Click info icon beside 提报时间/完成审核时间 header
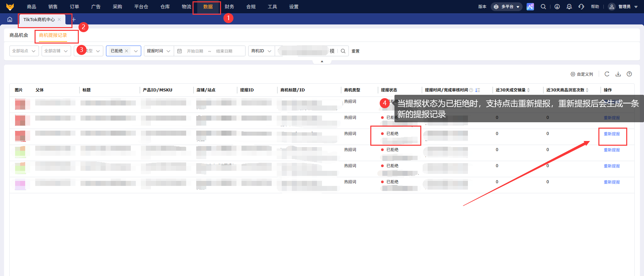This screenshot has width=644, height=276. pyautogui.click(x=471, y=90)
